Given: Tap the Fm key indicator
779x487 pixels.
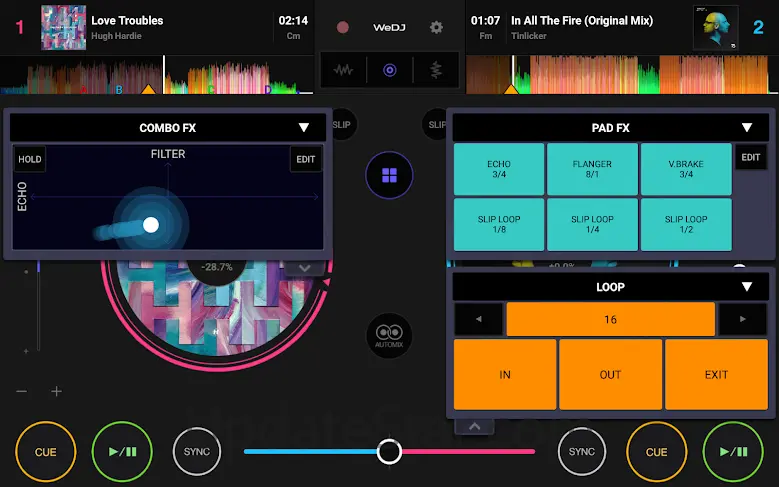Looking at the screenshot, I should pos(485,36).
